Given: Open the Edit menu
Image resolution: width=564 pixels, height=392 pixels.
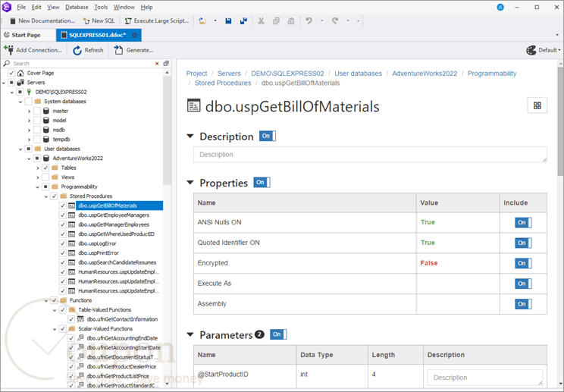Looking at the screenshot, I should [x=36, y=7].
